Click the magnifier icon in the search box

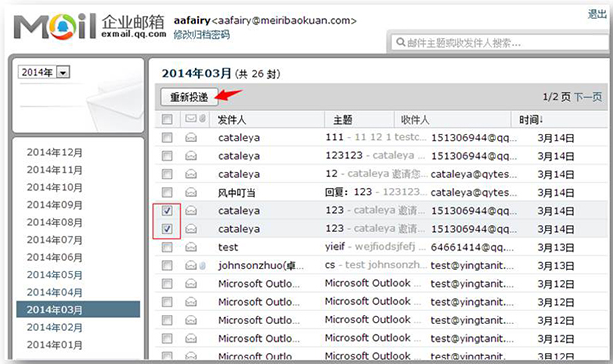tap(400, 42)
